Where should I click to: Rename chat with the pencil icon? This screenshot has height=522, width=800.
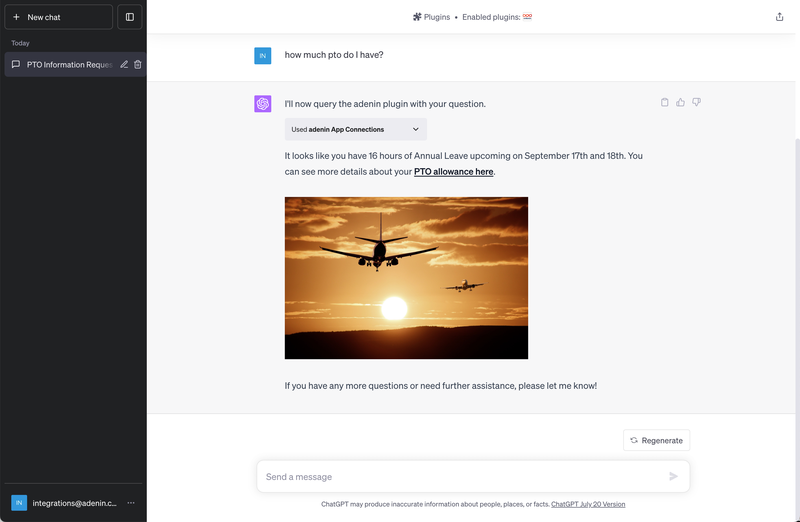point(124,64)
